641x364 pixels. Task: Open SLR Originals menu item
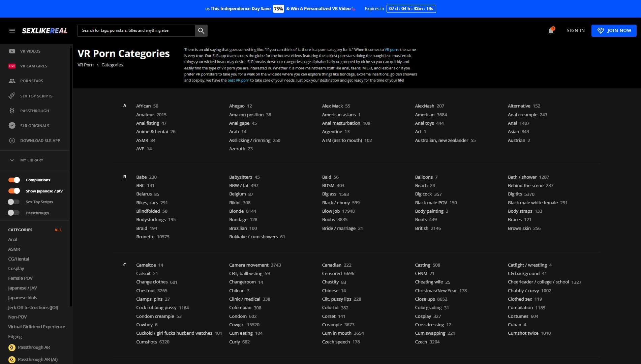pos(34,125)
